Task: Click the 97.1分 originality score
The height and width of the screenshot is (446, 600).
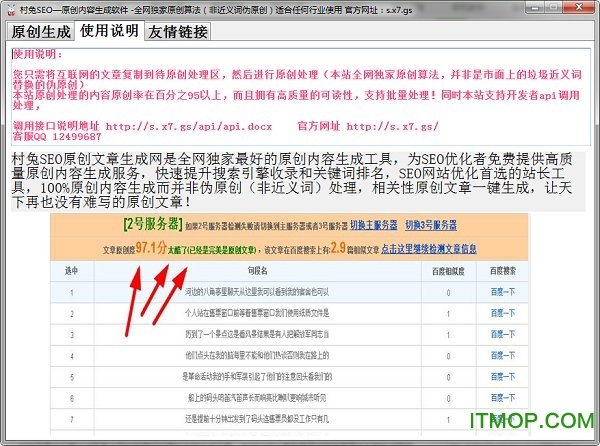Action: click(151, 247)
